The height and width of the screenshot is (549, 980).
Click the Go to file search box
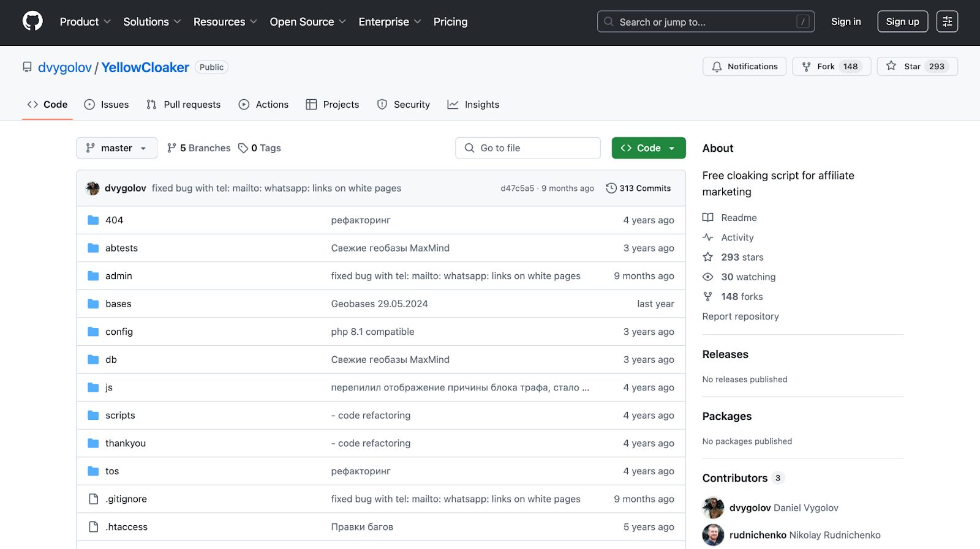(x=528, y=148)
